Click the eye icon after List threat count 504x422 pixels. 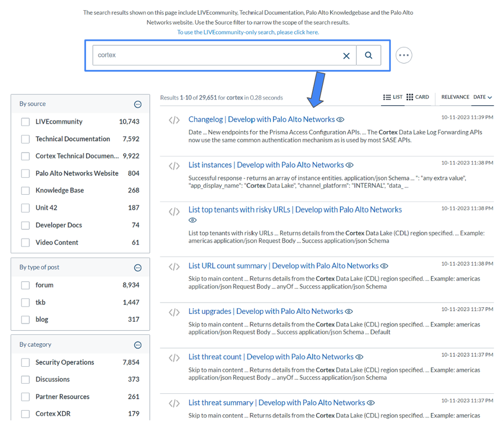point(359,357)
